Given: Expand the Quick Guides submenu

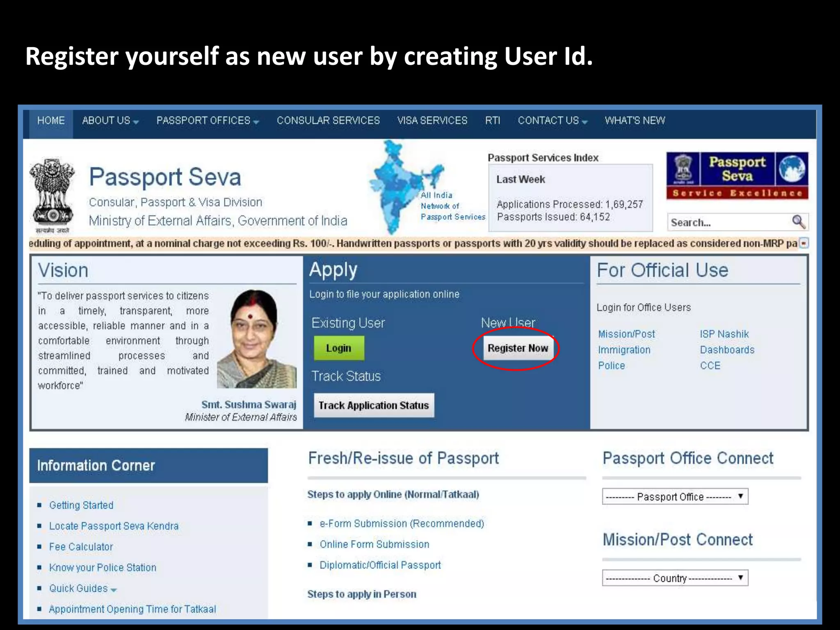Looking at the screenshot, I should 83,588.
